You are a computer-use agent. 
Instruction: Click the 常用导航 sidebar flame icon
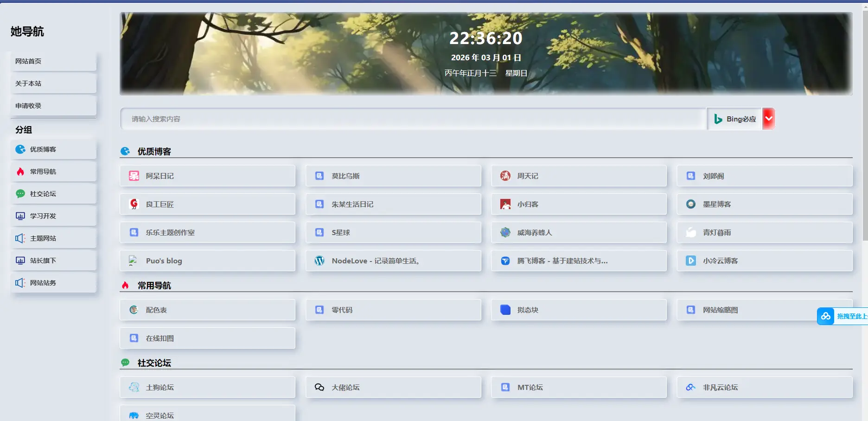20,172
